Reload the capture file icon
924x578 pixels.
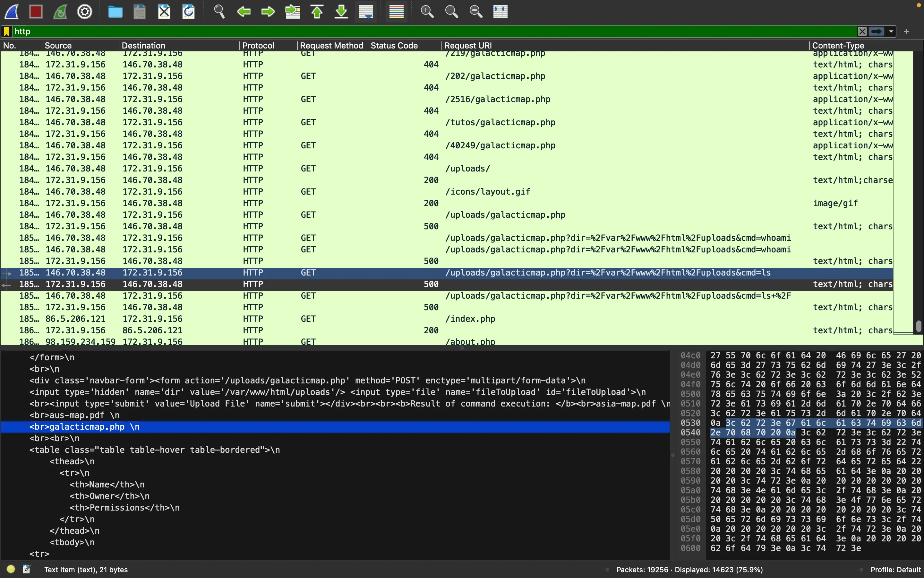click(x=189, y=12)
